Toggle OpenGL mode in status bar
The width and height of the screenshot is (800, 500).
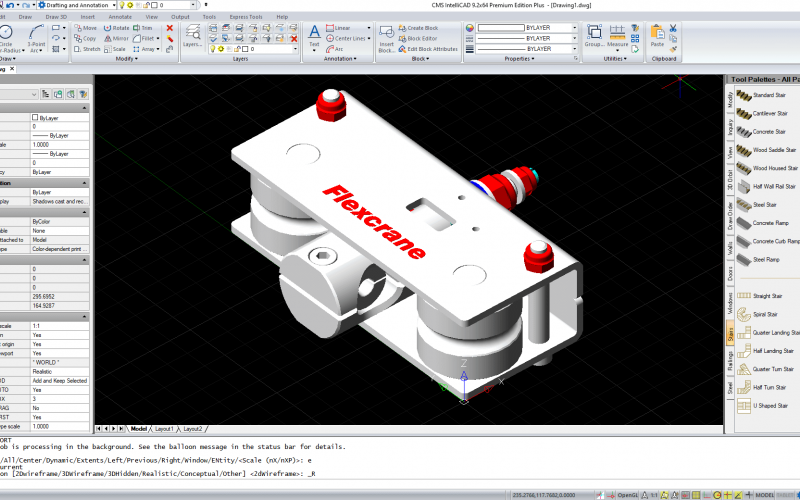click(x=627, y=494)
